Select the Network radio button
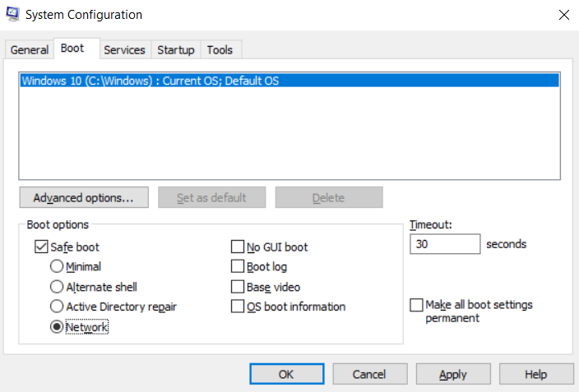579x392 pixels. pos(57,326)
